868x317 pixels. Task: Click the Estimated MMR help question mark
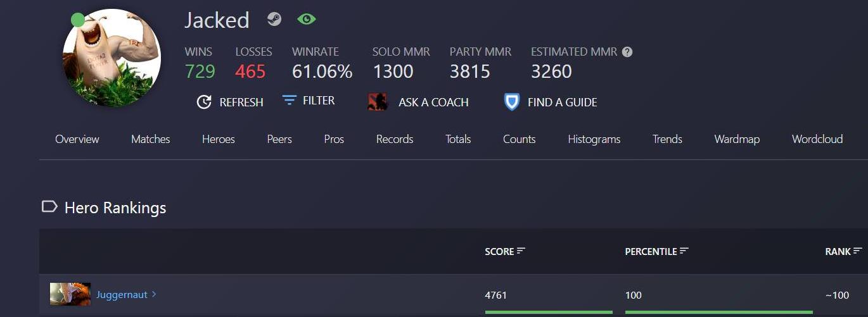[627, 52]
